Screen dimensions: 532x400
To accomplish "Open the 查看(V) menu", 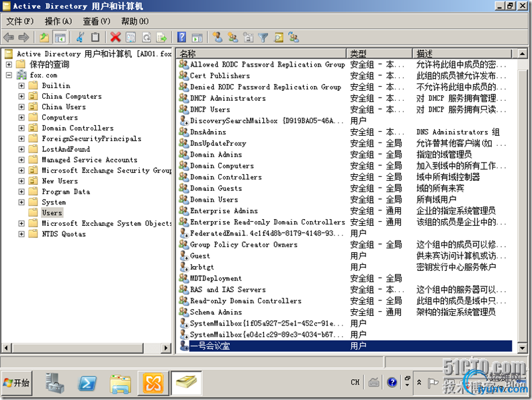I will point(97,22).
